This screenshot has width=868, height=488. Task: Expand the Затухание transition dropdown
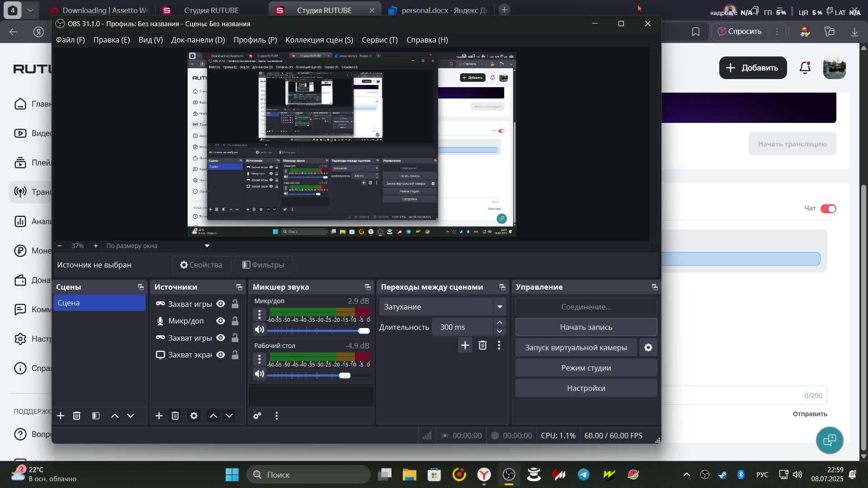tap(500, 307)
